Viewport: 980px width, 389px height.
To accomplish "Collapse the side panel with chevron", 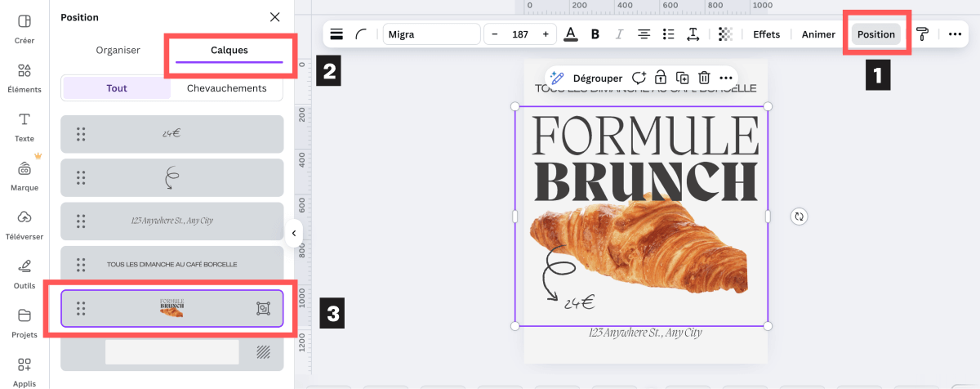I will (293, 233).
